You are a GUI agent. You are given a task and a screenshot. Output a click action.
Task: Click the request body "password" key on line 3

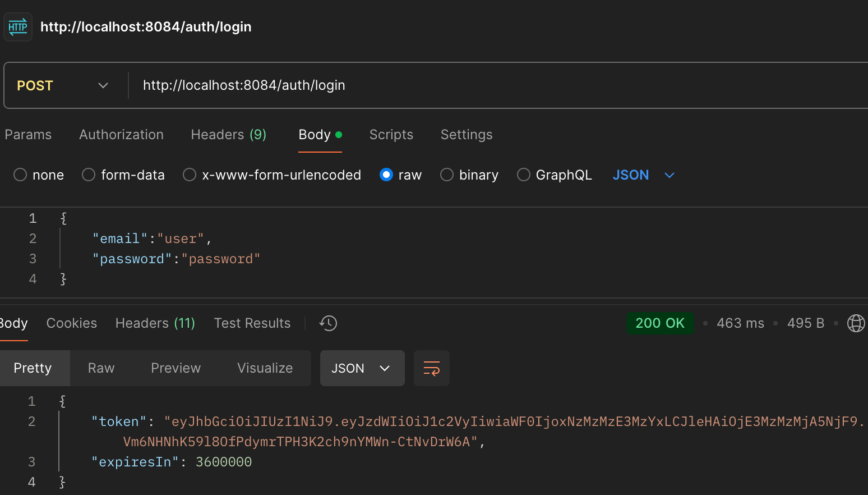point(132,259)
